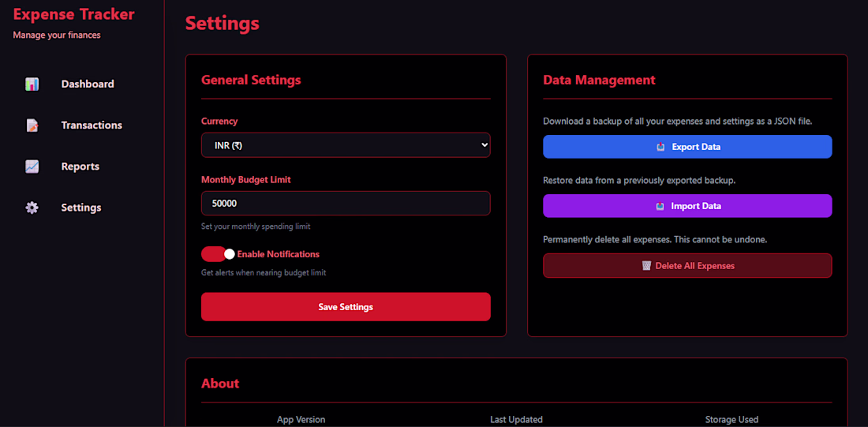The width and height of the screenshot is (868, 427).
Task: Click the App Version label
Action: tap(301, 420)
